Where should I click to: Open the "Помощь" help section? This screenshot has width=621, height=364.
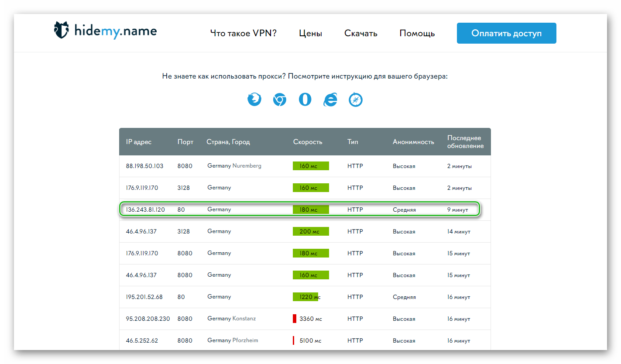[417, 34]
